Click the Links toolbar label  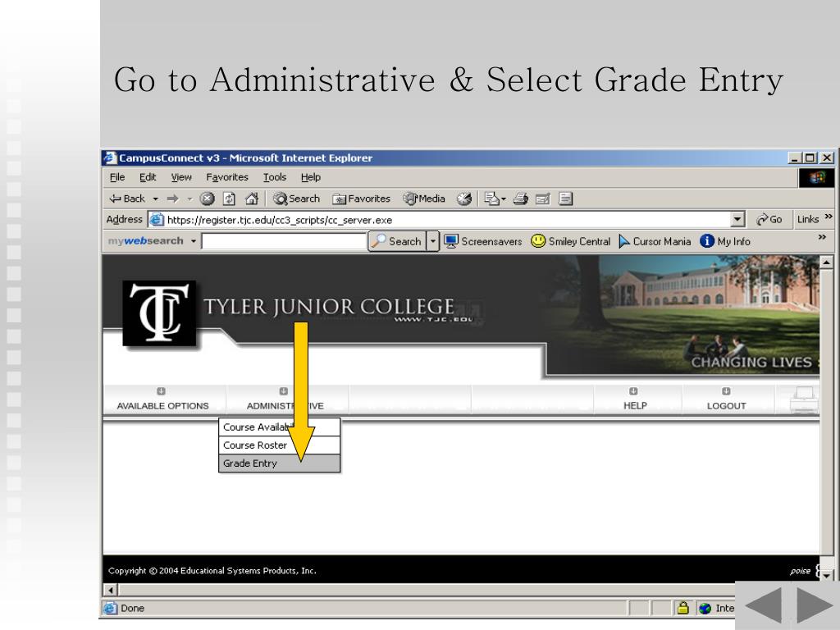click(x=808, y=219)
